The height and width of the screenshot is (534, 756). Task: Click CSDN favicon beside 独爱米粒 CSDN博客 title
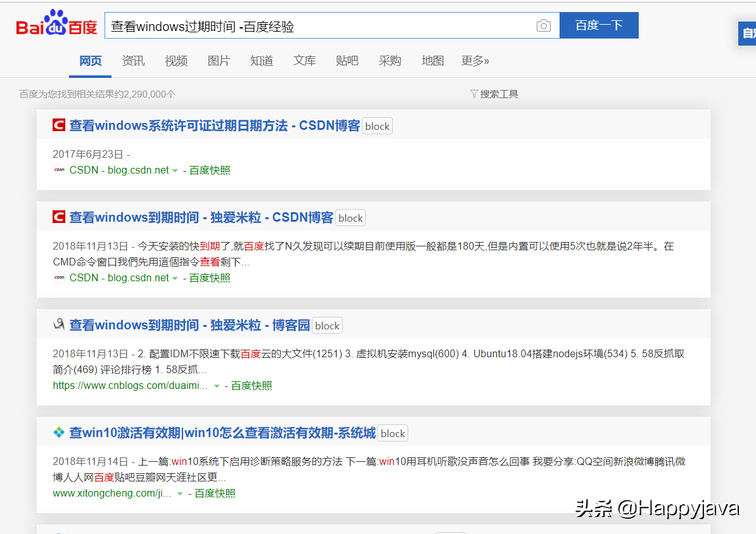click(59, 217)
